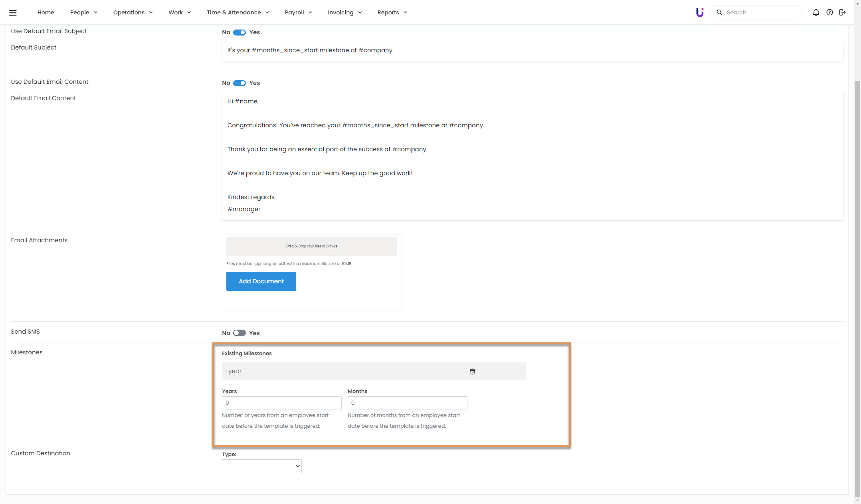
Task: Click the Add Document button
Action: (x=261, y=281)
